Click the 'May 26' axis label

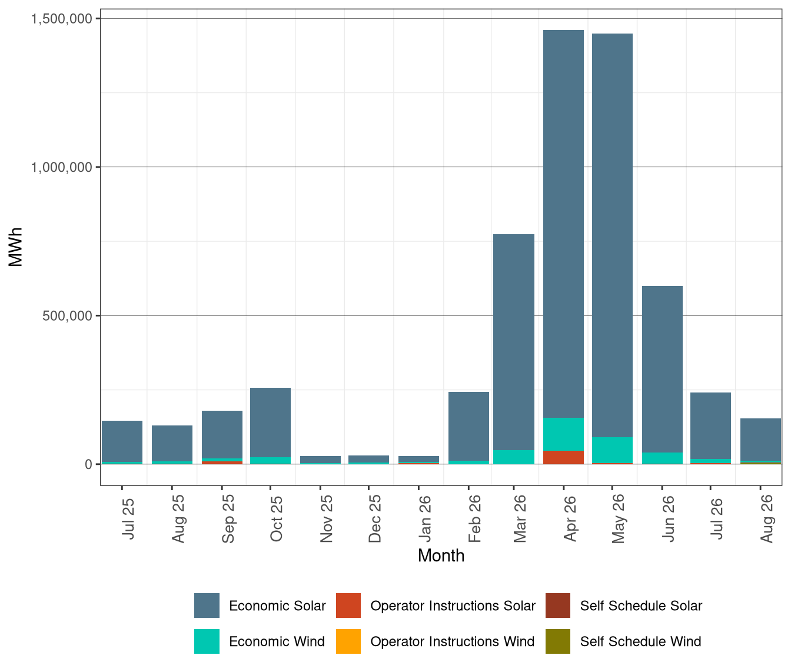[619, 518]
